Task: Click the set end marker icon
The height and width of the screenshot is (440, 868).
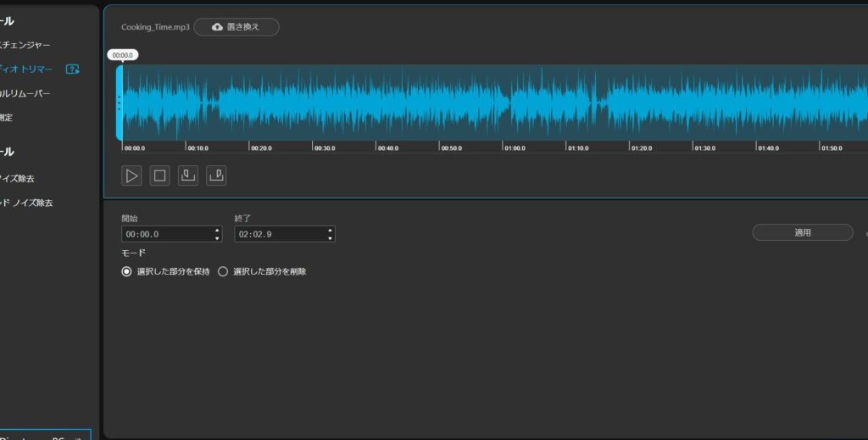Action: point(216,175)
